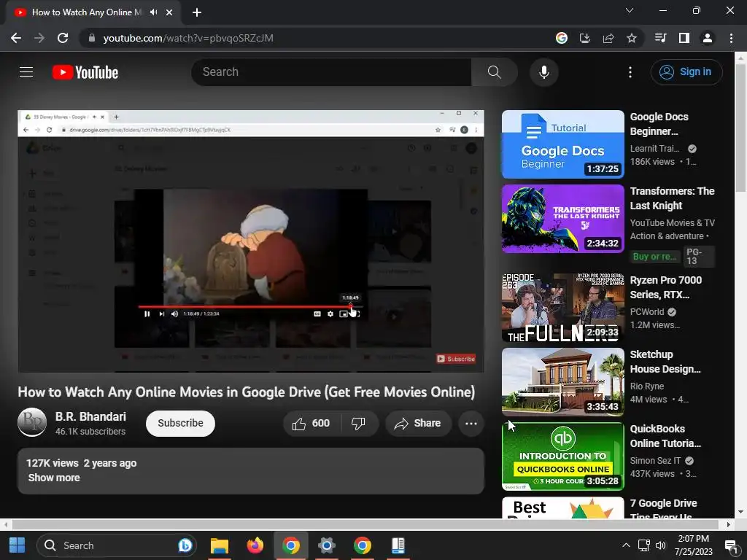This screenshot has width=747, height=560.
Task: Show hidden system tray icons
Action: [x=626, y=545]
